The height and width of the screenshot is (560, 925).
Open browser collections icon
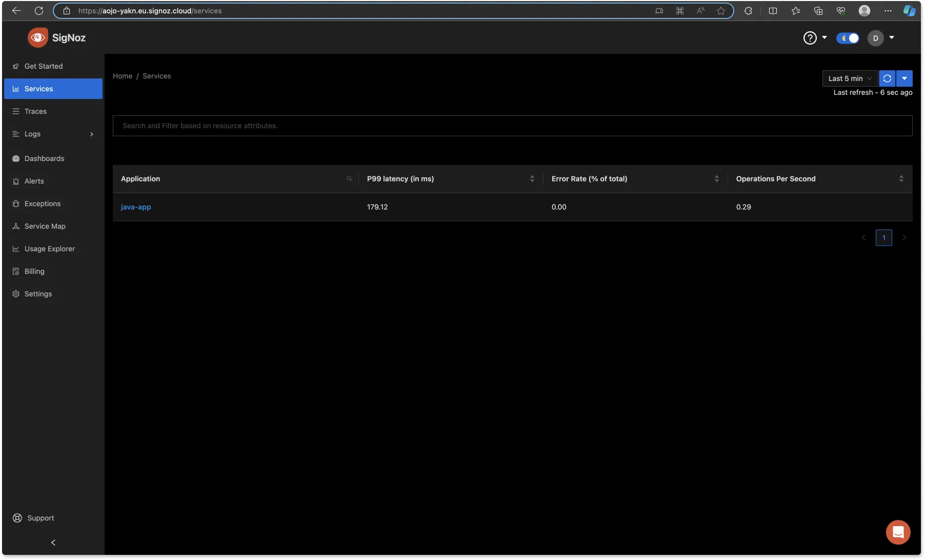pos(818,11)
